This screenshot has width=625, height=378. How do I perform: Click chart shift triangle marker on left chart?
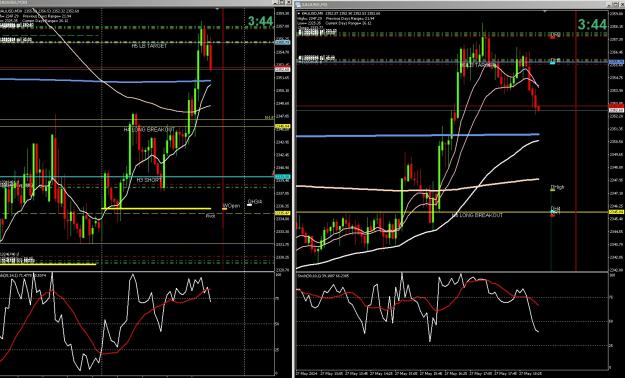[x=217, y=8]
